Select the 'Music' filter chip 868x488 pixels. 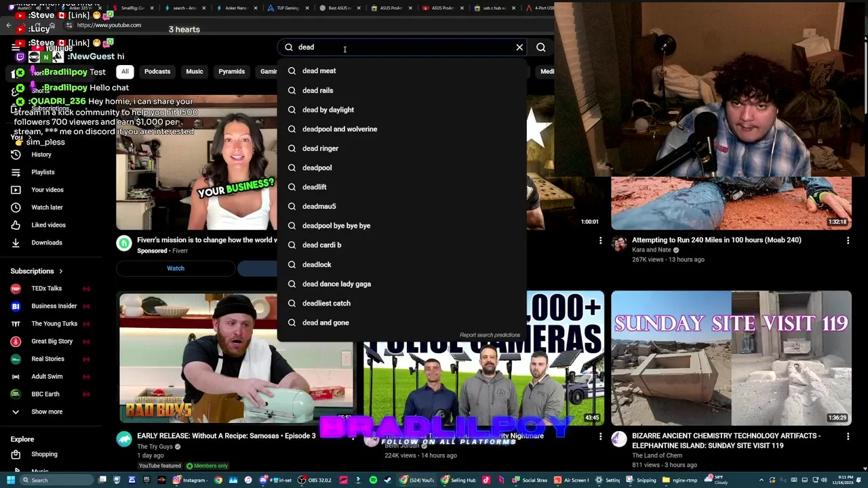tap(195, 71)
